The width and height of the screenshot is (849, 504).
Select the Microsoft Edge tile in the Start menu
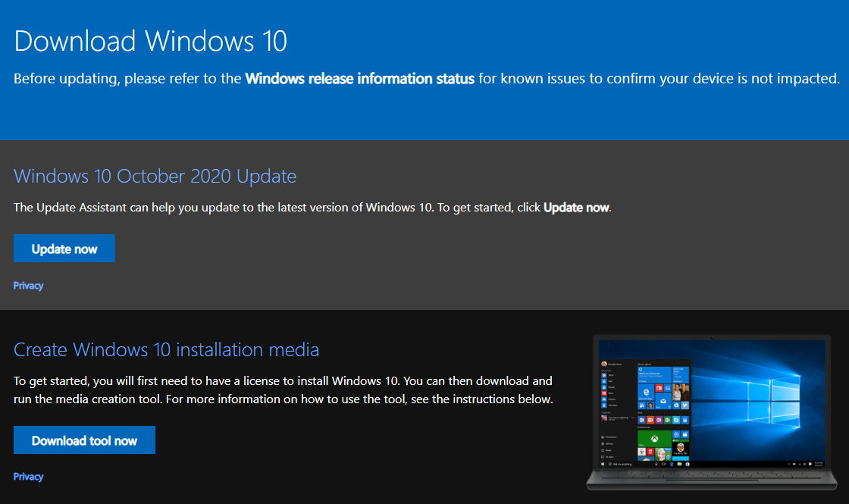point(646,392)
